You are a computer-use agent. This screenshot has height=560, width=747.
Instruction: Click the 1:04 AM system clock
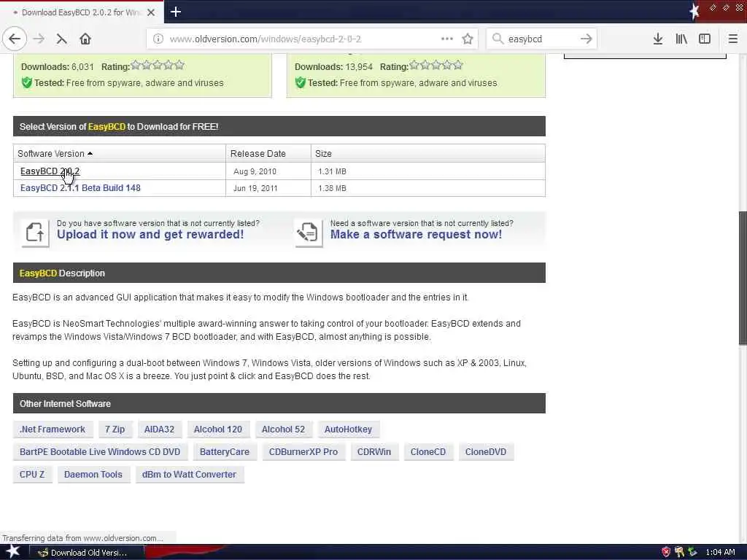tap(720, 553)
